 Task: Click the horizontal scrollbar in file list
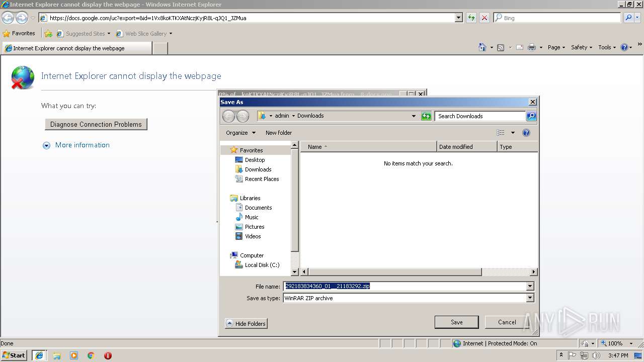(394, 272)
